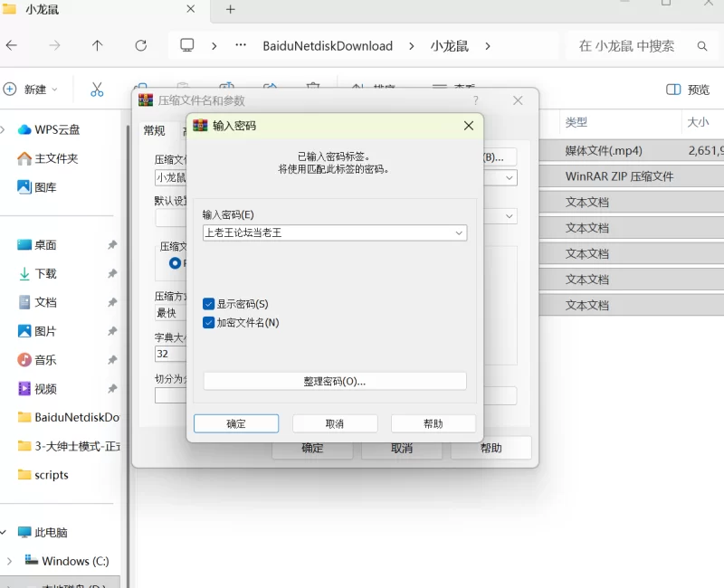
Task: Unpin 下载 via its pin icon
Action: point(112,273)
